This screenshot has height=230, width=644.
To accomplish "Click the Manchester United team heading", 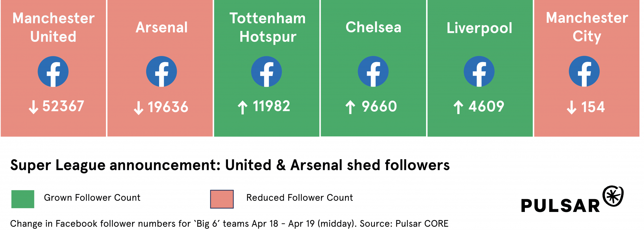I will (x=53, y=27).
